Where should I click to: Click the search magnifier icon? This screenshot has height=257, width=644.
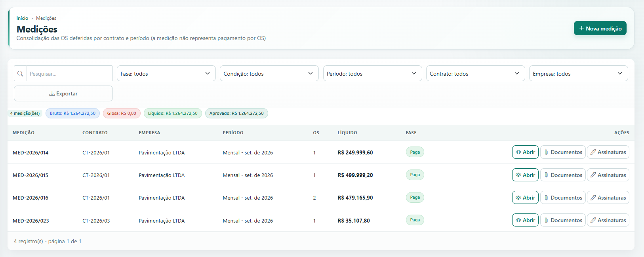[20, 74]
